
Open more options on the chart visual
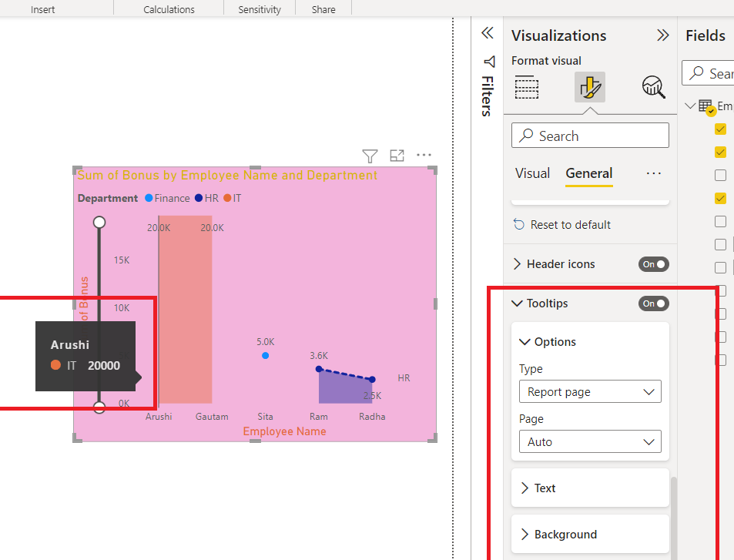[x=424, y=155]
